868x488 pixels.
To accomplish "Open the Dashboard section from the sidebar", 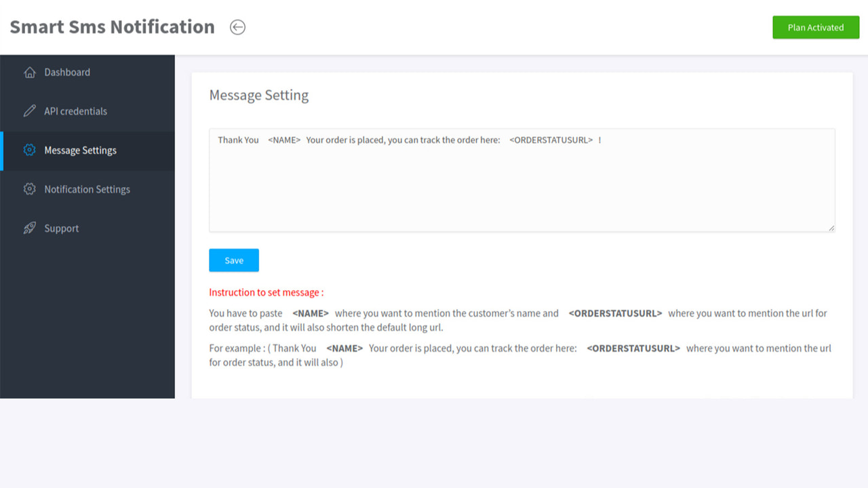I will click(x=66, y=72).
